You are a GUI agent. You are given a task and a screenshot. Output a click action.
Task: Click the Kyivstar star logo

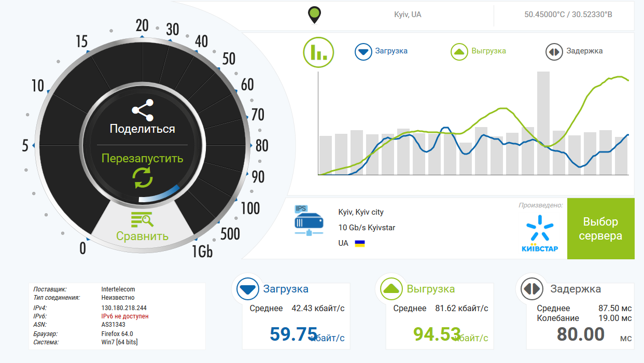[x=539, y=228]
